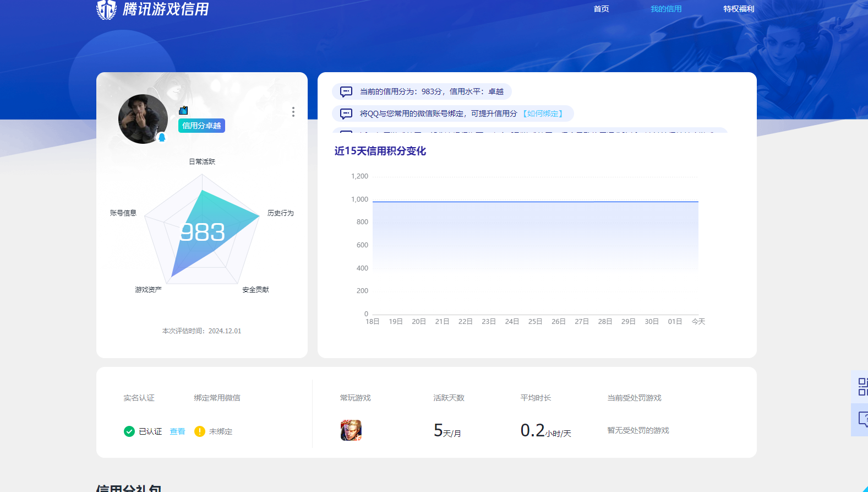The width and height of the screenshot is (868, 492).
Task: Click the QR code icon on right sidebar
Action: point(862,386)
